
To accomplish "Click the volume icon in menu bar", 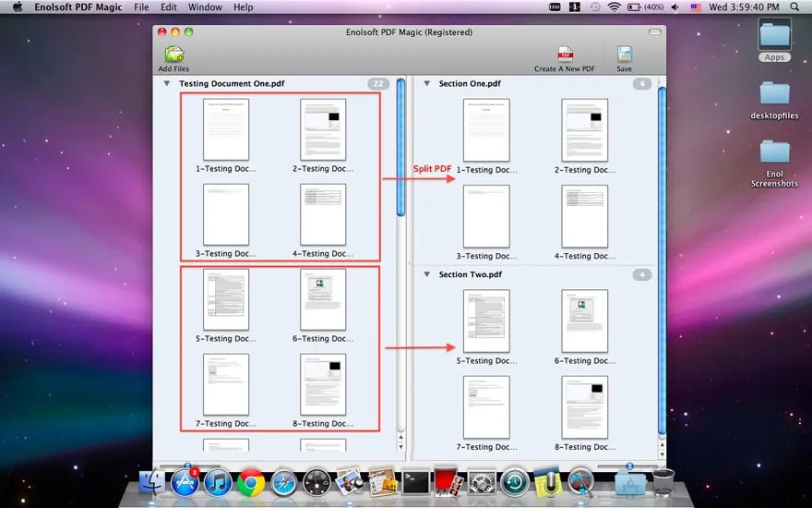I will click(x=675, y=7).
